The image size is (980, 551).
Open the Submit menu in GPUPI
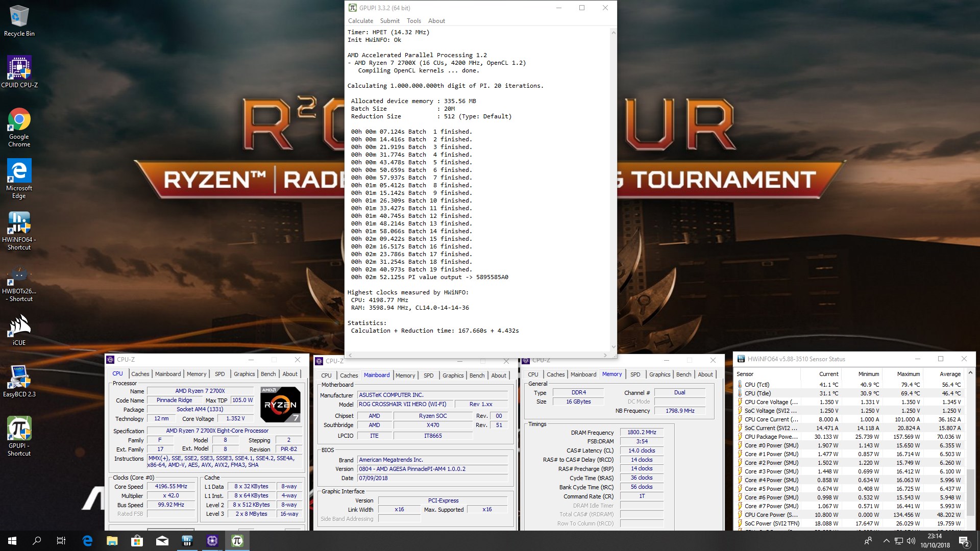(389, 21)
